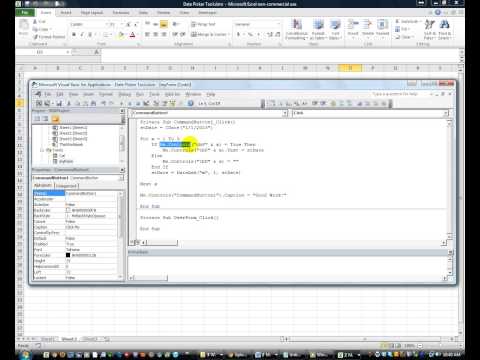The image size is (480, 360).
Task: Click the Insert cells icon in ribbon
Action: click(x=353, y=25)
